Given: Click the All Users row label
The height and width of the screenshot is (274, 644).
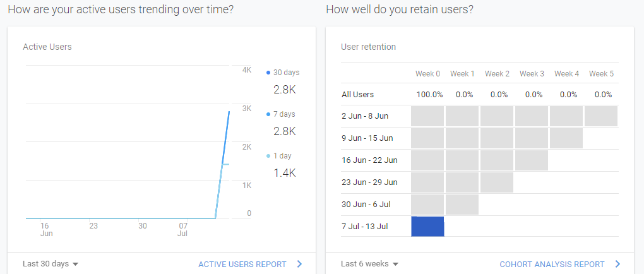Looking at the screenshot, I should 357,95.
